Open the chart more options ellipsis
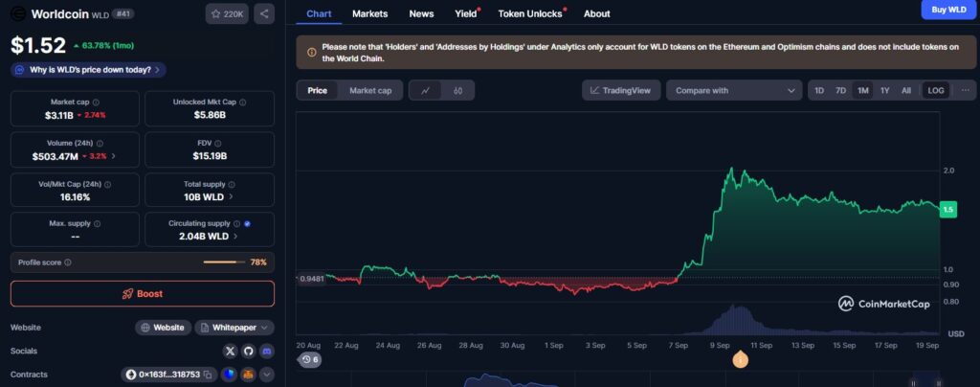Viewport: 980px width, 387px height. coord(966,90)
